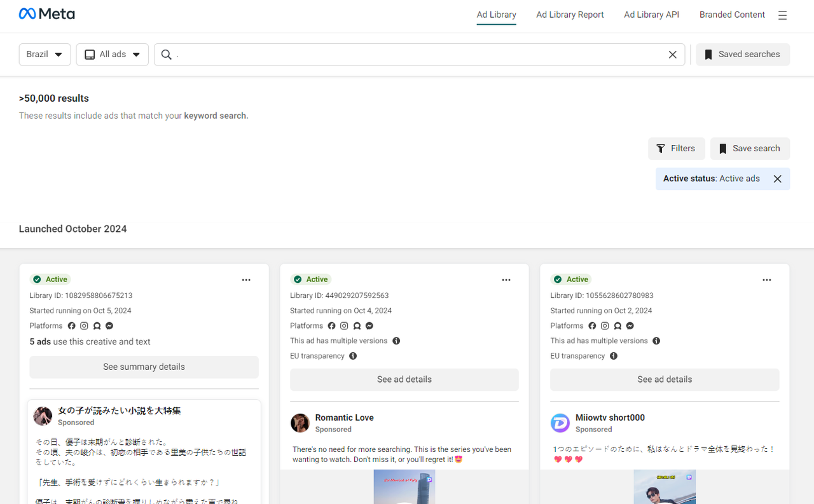Open three-dot menu on Miiowtv short000 ad
Image resolution: width=814 pixels, height=504 pixels.
[x=767, y=280]
